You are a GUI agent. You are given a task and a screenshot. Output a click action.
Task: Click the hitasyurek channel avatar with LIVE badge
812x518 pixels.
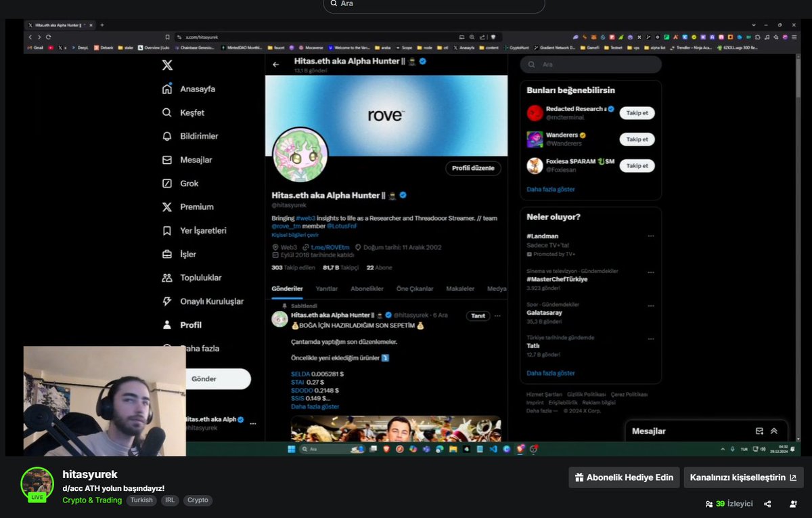37,483
